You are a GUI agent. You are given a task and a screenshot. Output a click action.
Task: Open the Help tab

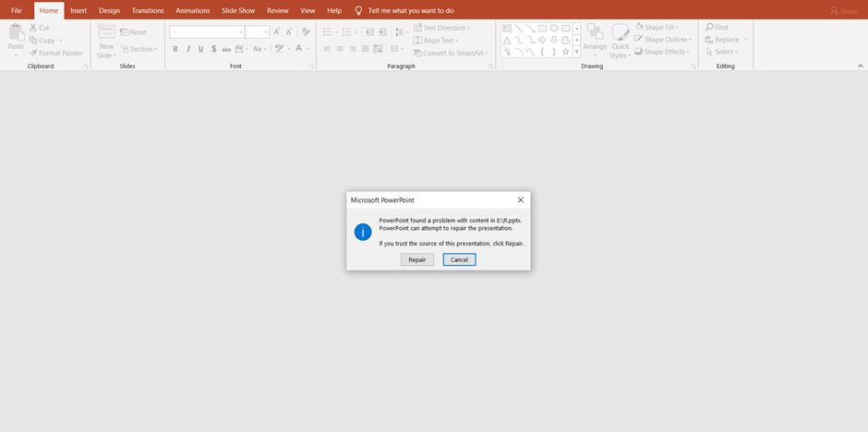tap(334, 10)
